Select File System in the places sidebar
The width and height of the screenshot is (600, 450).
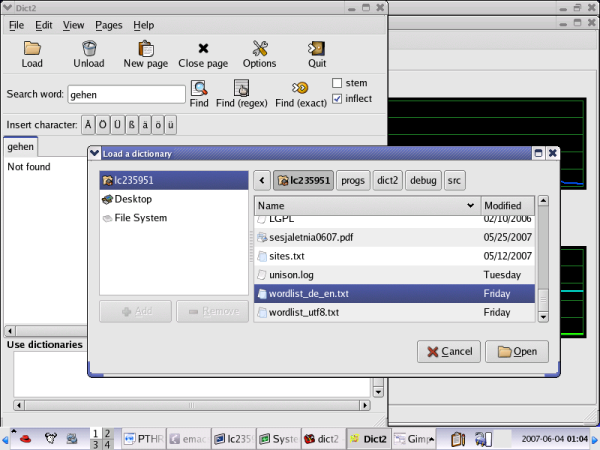tap(174, 218)
